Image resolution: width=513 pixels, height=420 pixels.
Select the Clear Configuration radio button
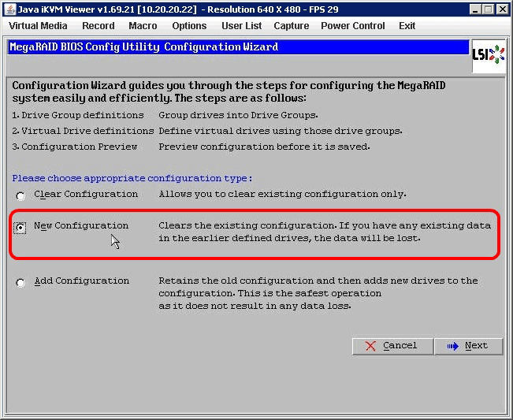click(x=20, y=196)
